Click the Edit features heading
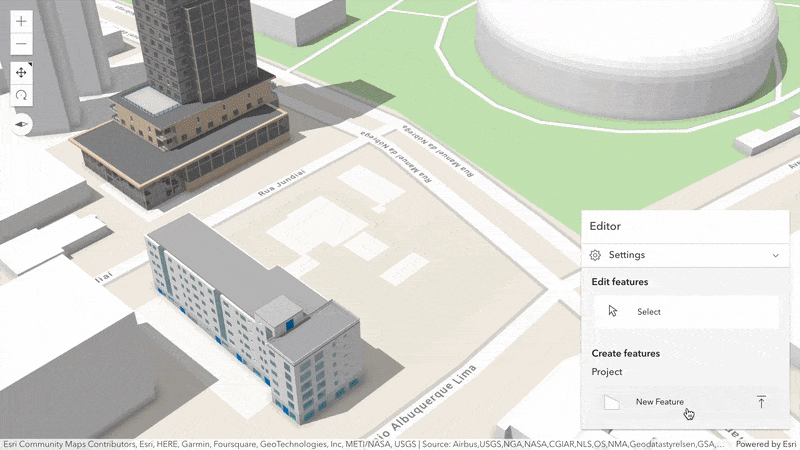Viewport: 800px width, 450px height. pos(620,282)
